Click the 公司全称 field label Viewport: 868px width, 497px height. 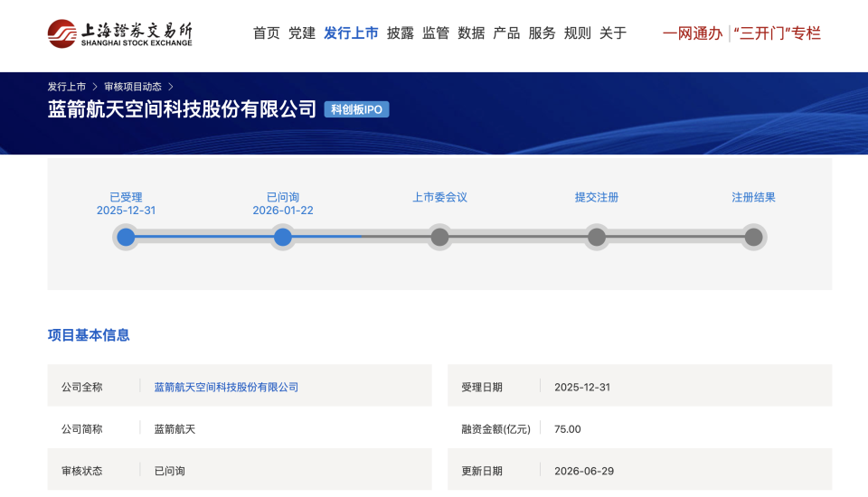tap(82, 388)
